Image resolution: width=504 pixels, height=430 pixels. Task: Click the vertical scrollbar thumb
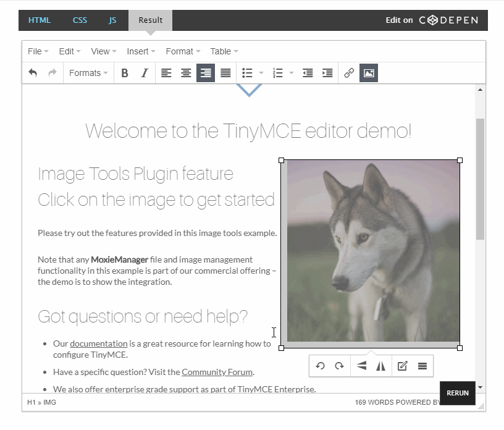click(480, 179)
